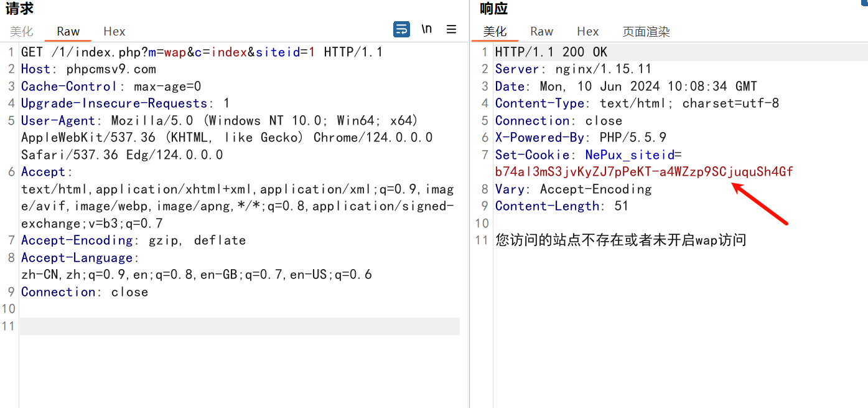Open the 页面渲染 render tab
Screen dimensions: 868x408
pyautogui.click(x=646, y=32)
